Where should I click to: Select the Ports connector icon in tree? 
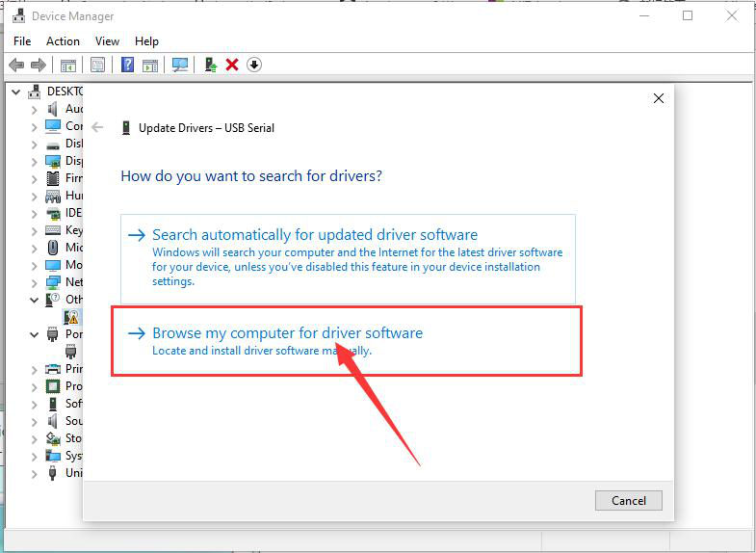pos(53,334)
